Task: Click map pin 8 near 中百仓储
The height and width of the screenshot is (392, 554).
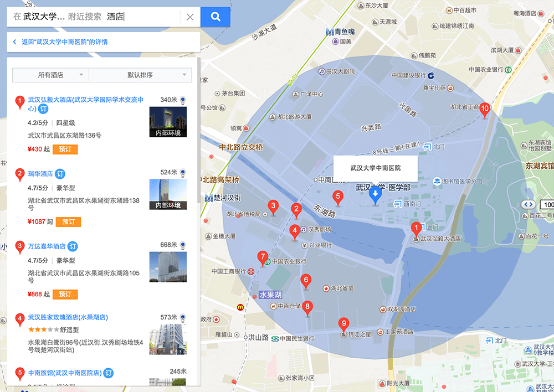Action: pyautogui.click(x=307, y=308)
